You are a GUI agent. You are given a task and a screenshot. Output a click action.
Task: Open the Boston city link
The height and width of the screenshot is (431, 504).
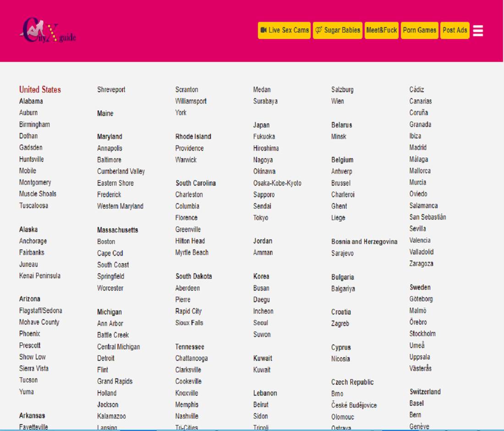[106, 241]
